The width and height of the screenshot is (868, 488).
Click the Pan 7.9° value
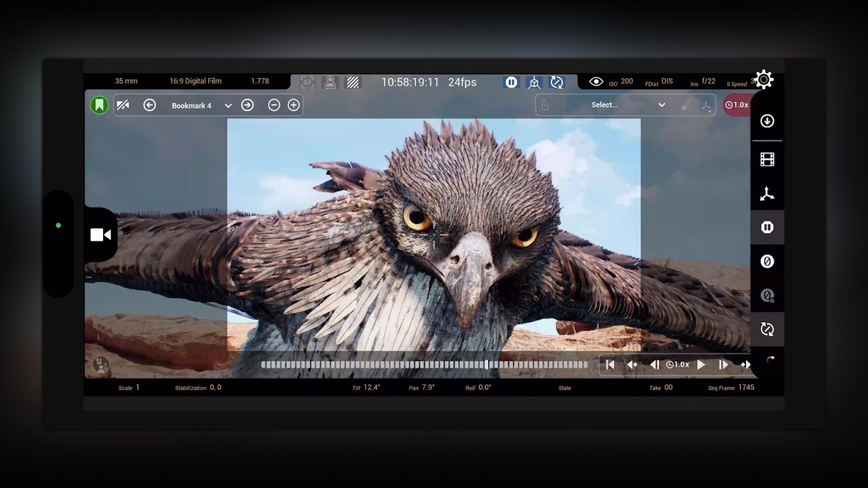point(422,387)
